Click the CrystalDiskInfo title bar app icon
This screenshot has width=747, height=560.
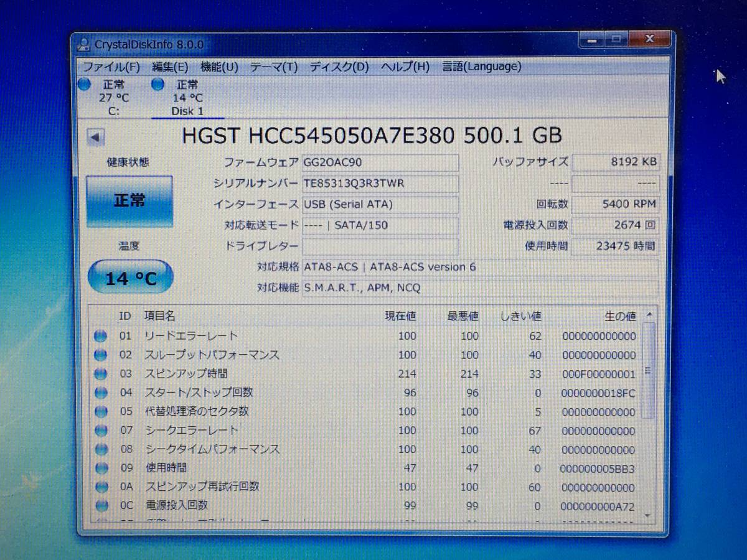[84, 45]
